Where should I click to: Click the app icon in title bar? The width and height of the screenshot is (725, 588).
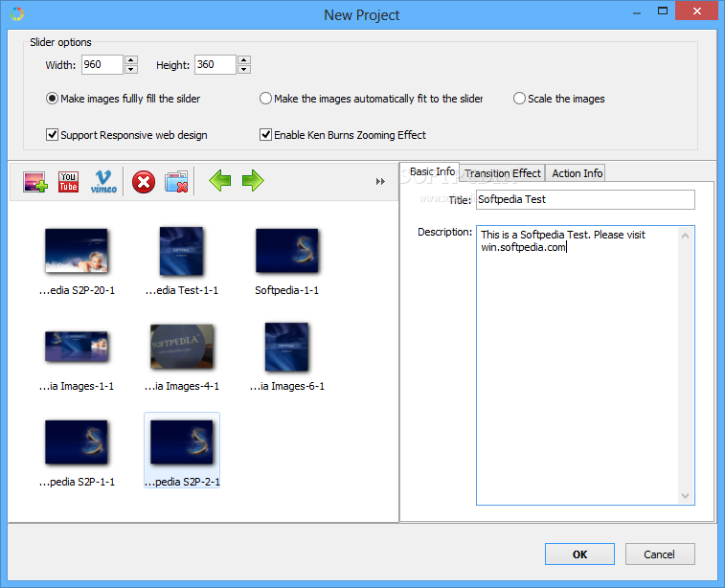17,14
